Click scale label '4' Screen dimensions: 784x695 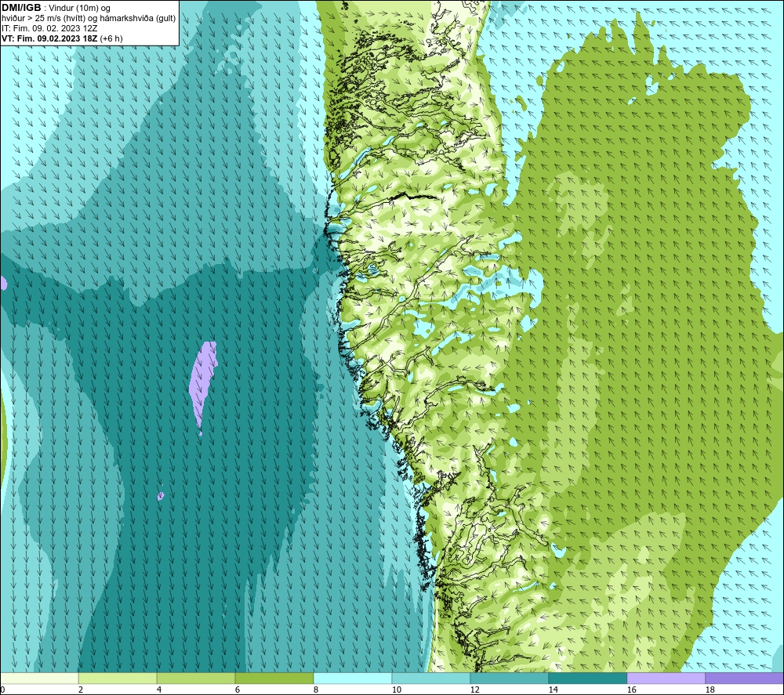[159, 690]
